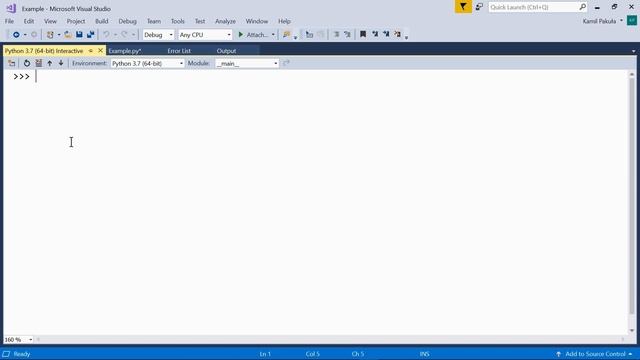The height and width of the screenshot is (360, 640).
Task: Click the Undo toolbar icon
Action: tap(106, 35)
